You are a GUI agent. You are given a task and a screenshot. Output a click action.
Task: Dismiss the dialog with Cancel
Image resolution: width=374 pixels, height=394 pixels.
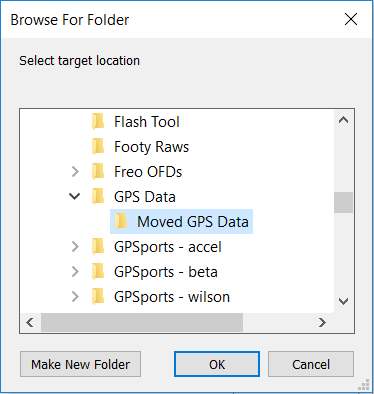pyautogui.click(x=311, y=364)
